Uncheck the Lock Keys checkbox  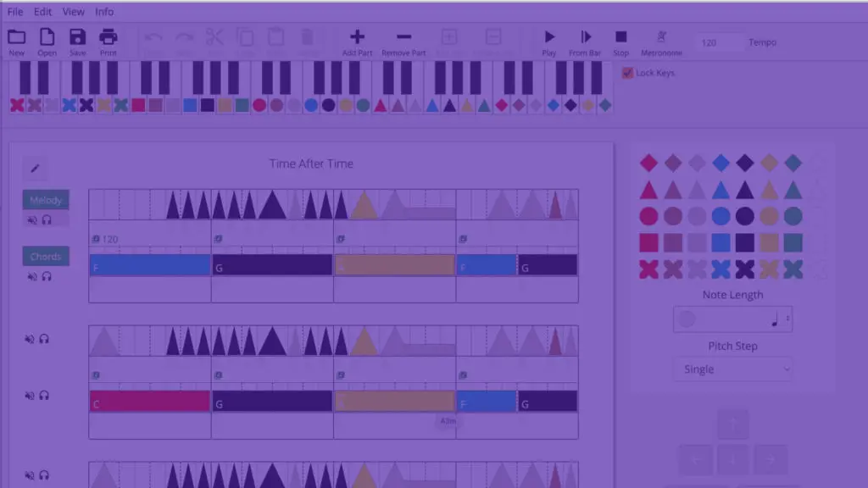(x=628, y=73)
